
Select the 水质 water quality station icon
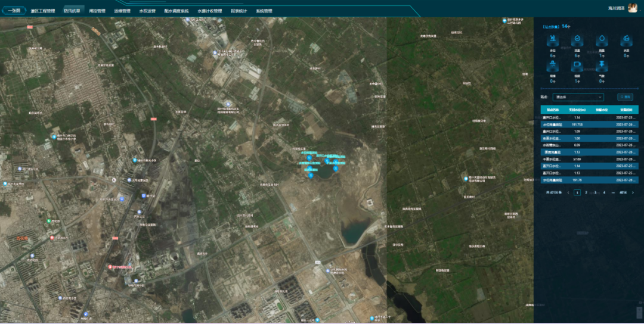[626, 40]
